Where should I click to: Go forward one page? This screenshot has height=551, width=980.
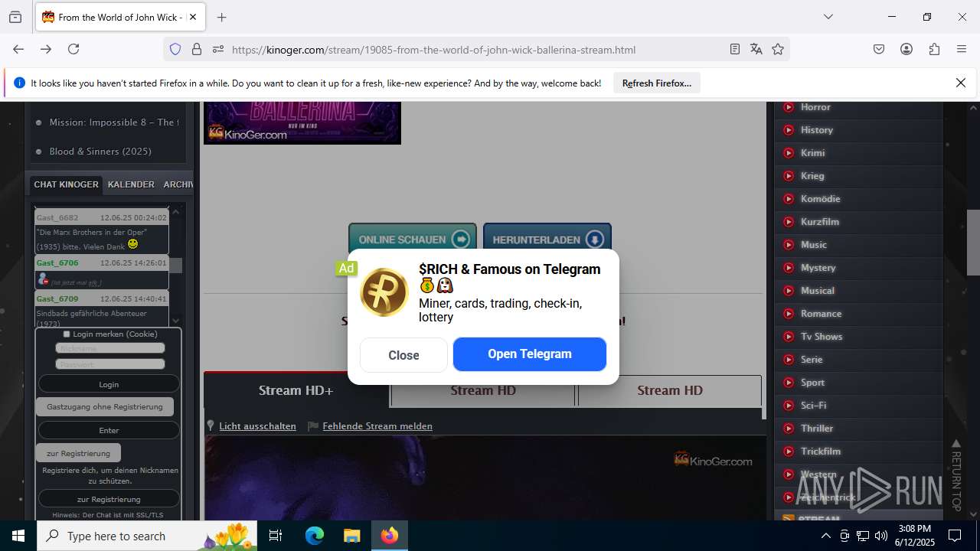[x=46, y=49]
